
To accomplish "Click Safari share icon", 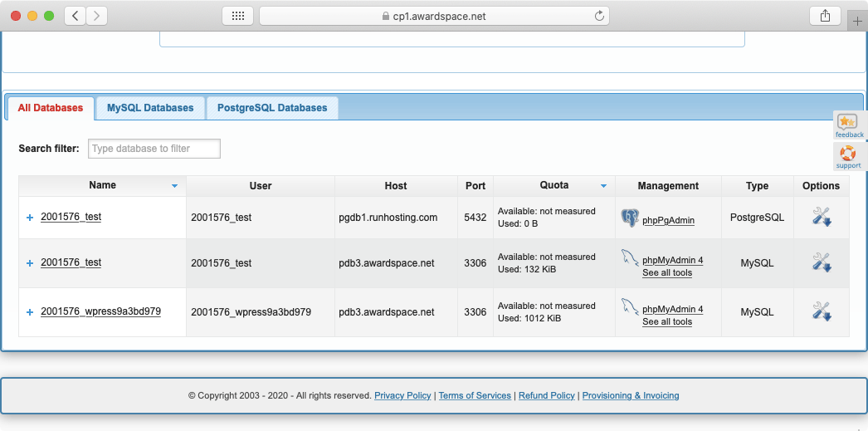I will pyautogui.click(x=825, y=16).
